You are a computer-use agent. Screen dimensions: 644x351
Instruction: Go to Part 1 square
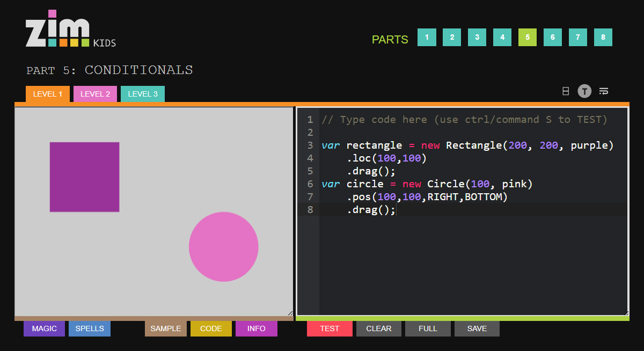427,38
